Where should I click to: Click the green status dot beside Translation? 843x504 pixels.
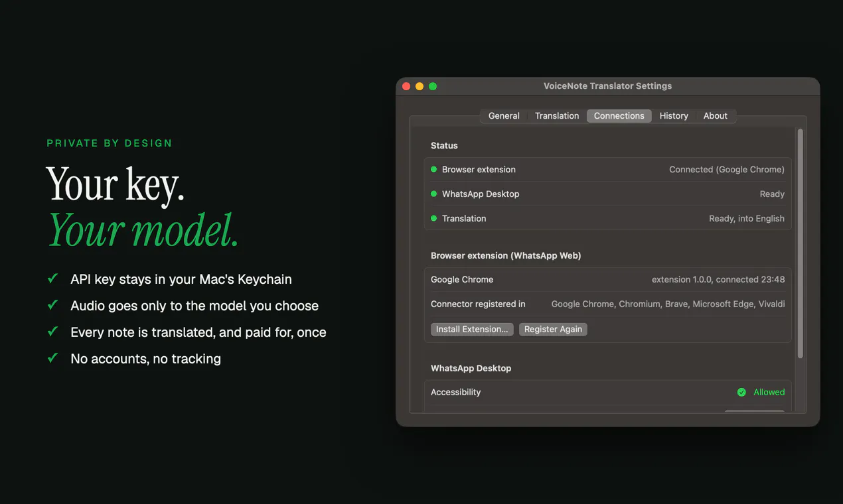tap(434, 218)
